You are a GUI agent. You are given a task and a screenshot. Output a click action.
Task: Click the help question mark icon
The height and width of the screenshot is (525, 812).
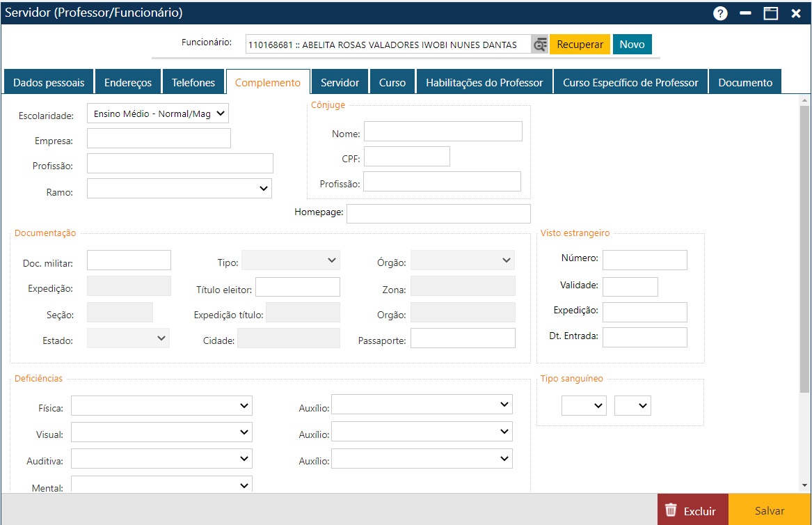point(720,13)
